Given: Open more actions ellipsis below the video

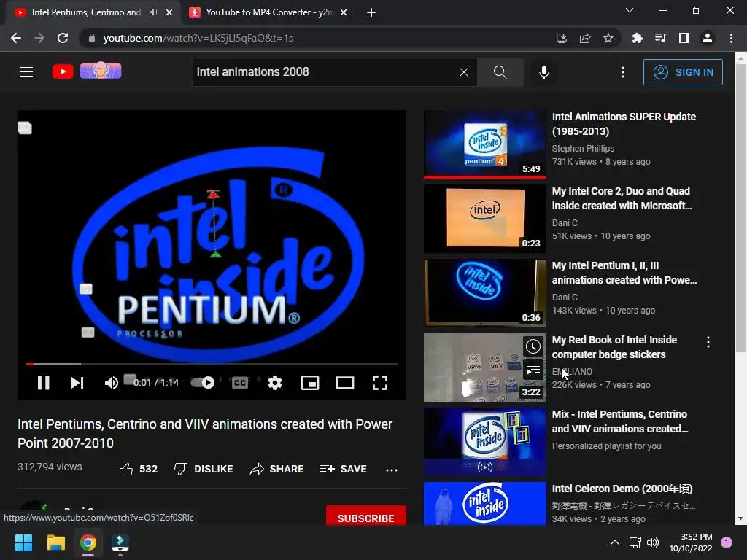Looking at the screenshot, I should pos(392,470).
